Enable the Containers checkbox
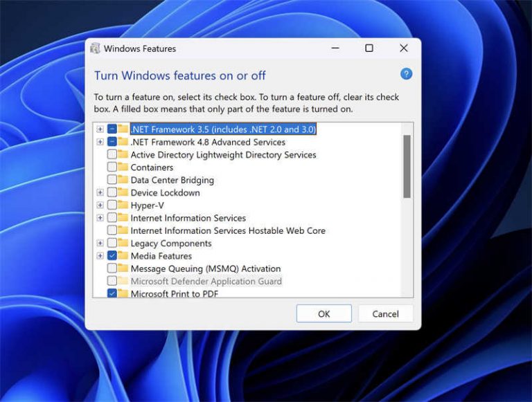Screen dimensions: 532x402 (x=112, y=167)
